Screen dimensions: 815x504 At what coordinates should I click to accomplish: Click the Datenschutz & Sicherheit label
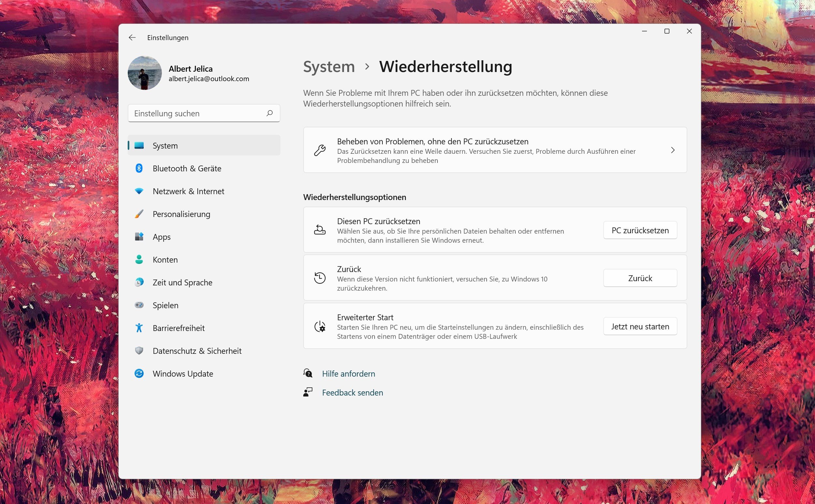click(197, 351)
